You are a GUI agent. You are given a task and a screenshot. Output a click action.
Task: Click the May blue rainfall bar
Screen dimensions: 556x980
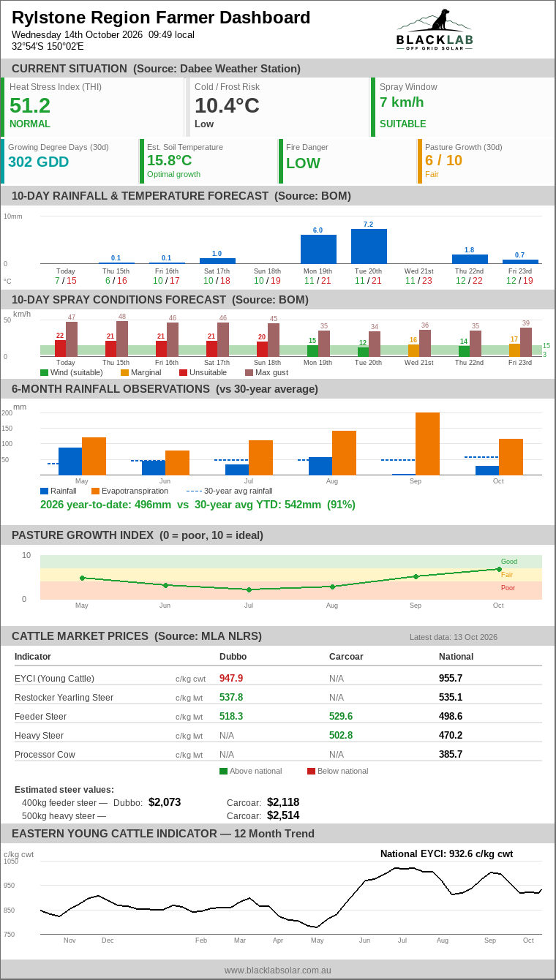[70, 461]
